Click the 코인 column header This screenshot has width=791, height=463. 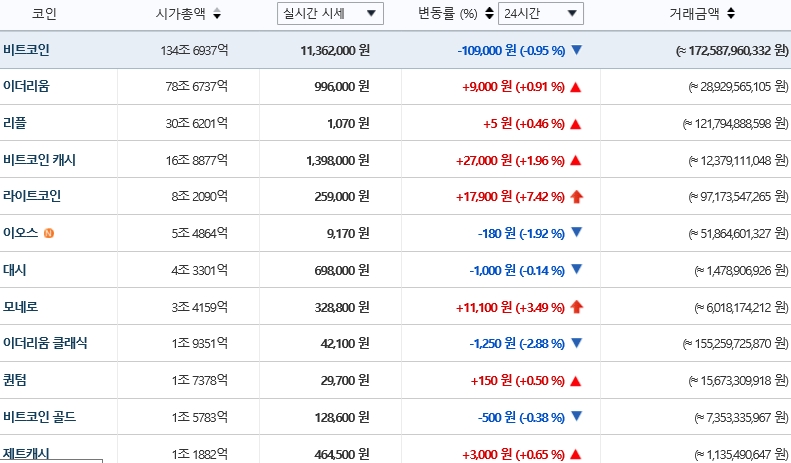point(44,14)
